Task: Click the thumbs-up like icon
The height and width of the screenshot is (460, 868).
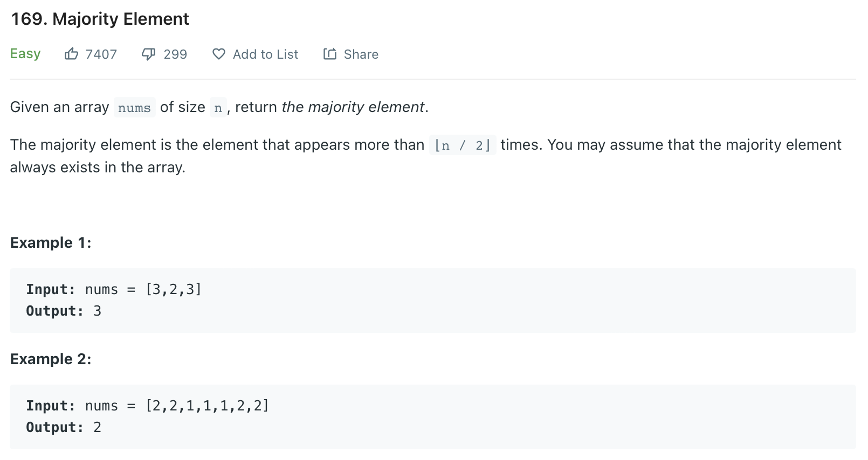Action: [x=73, y=53]
